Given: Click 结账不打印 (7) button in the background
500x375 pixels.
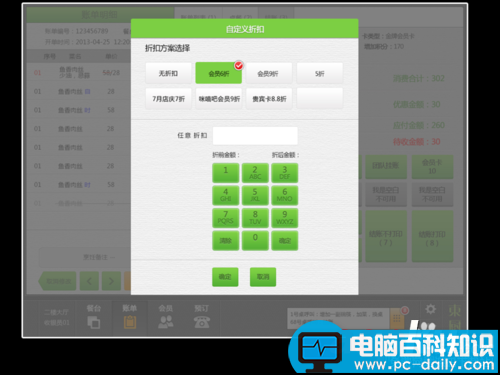Looking at the screenshot, I should point(386,236).
